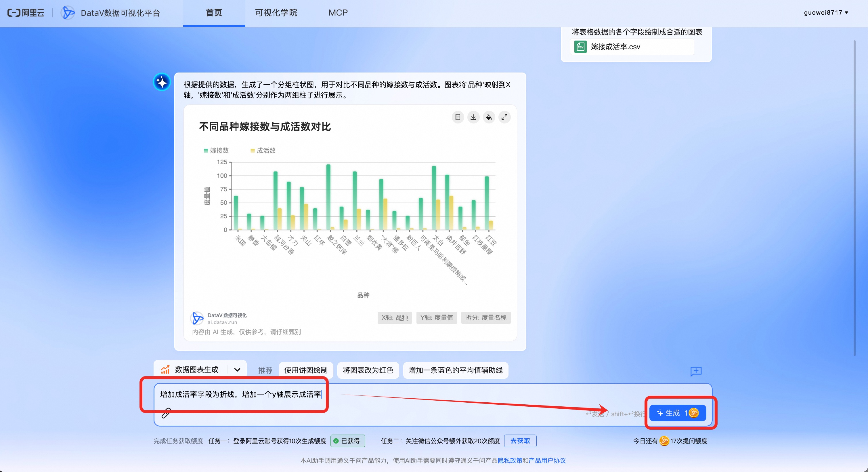The image size is (868, 472).
Task: Click the paperclip attachment icon
Action: [x=166, y=413]
